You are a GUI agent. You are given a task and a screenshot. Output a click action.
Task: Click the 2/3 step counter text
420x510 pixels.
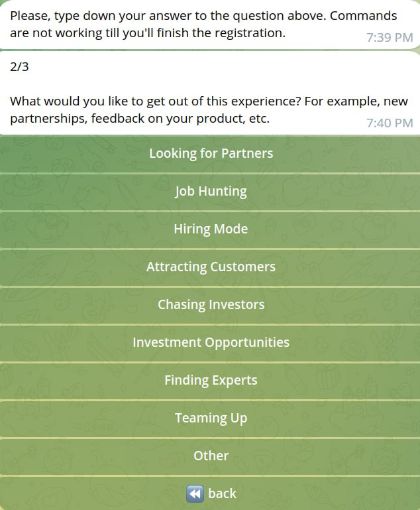[20, 66]
